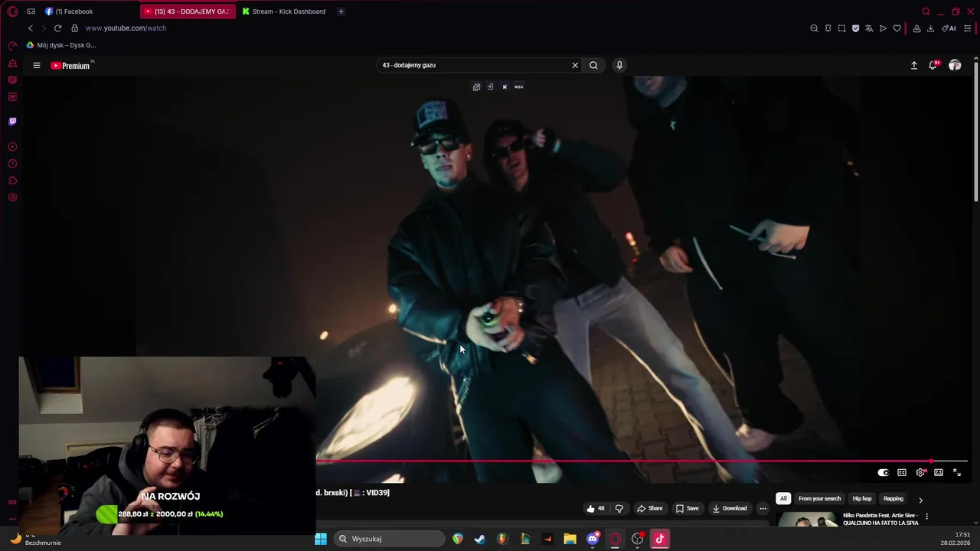Click the site lock security icon
Viewport: 980px width, 551px height.
[x=74, y=28]
